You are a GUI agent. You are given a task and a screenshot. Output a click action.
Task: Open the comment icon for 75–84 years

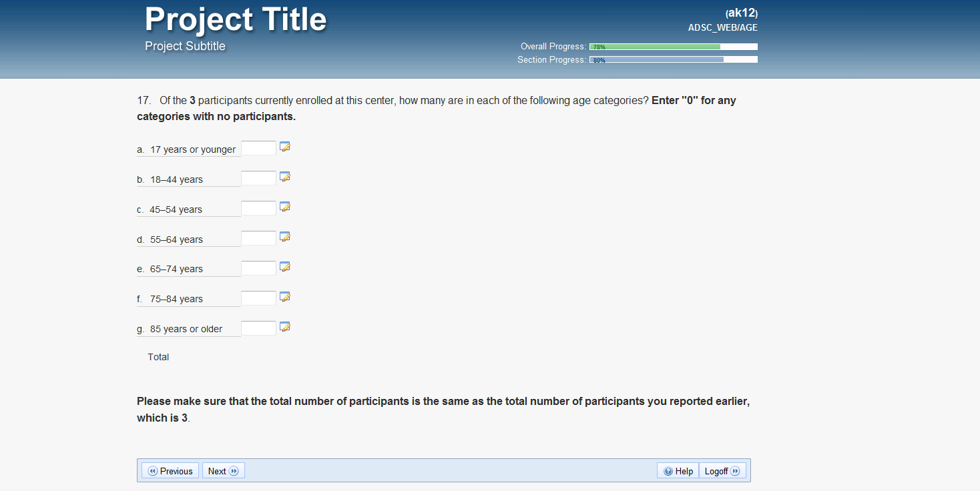[x=285, y=297]
